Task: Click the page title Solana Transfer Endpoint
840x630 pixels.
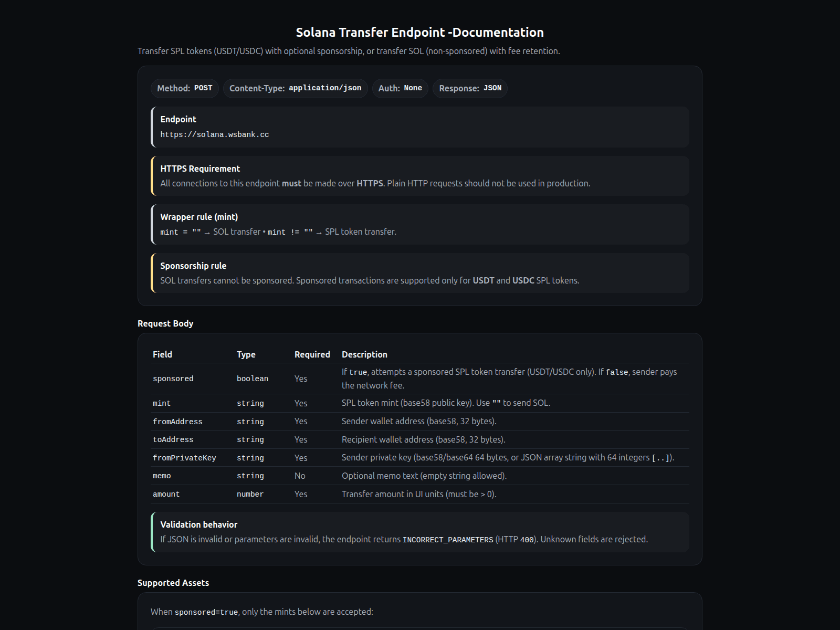Action: [420, 32]
